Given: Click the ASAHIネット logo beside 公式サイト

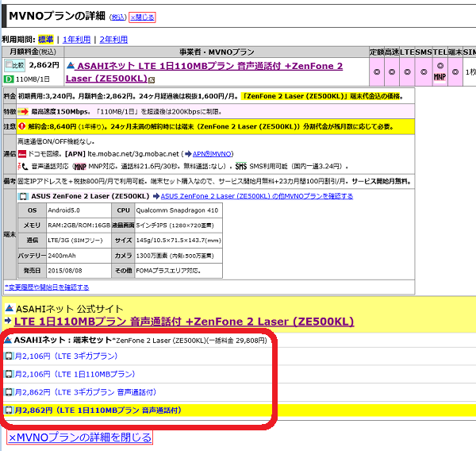Looking at the screenshot, I should [10, 308].
